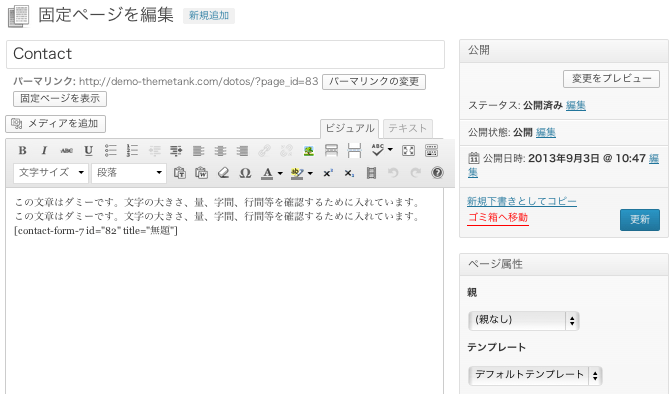Click the permalink URL text
The width and height of the screenshot is (671, 394).
point(199,81)
